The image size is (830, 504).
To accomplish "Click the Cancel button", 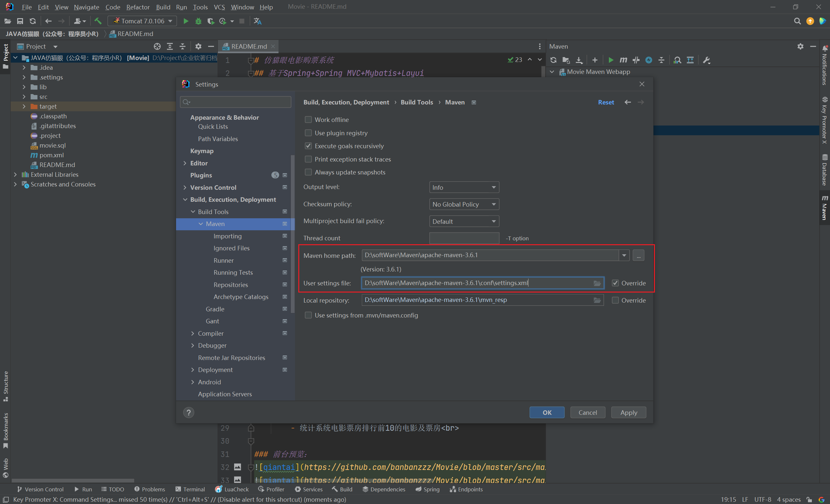I will point(587,412).
